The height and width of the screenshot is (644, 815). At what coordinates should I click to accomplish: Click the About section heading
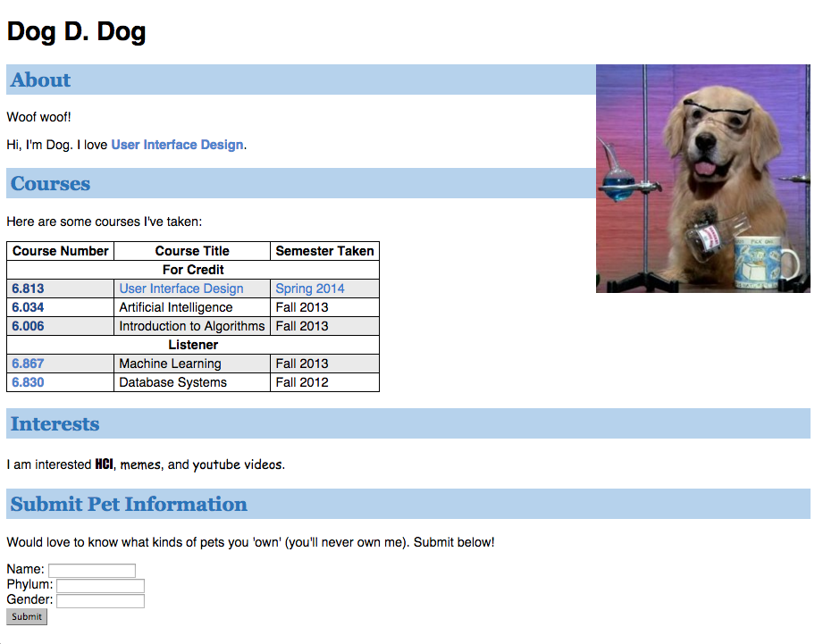(39, 80)
